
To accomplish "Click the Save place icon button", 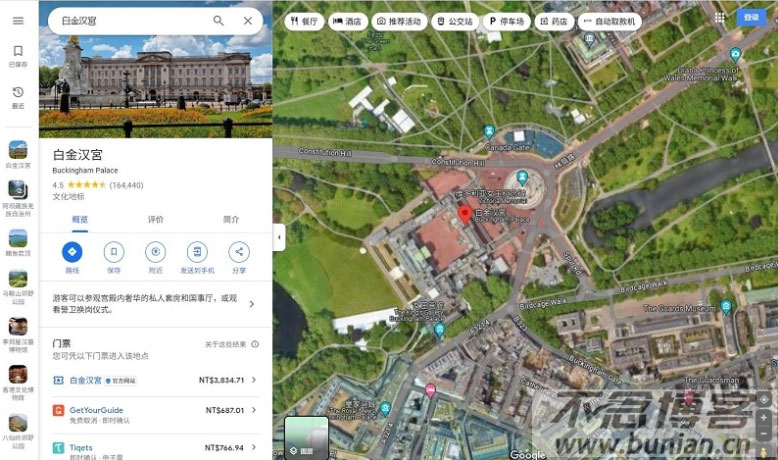I will [114, 252].
